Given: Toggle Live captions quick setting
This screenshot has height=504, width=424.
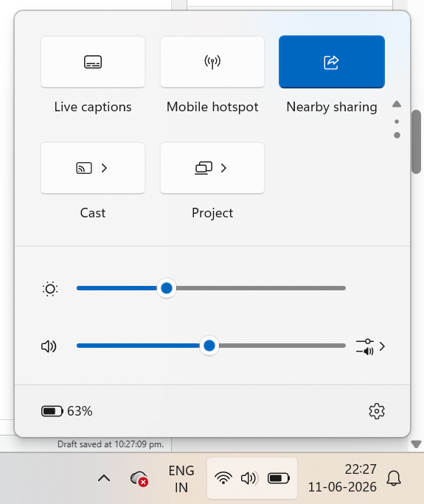Looking at the screenshot, I should pos(93,62).
